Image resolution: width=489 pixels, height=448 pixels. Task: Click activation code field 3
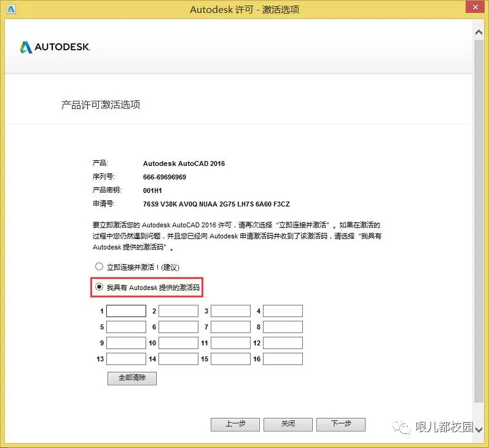coord(231,311)
